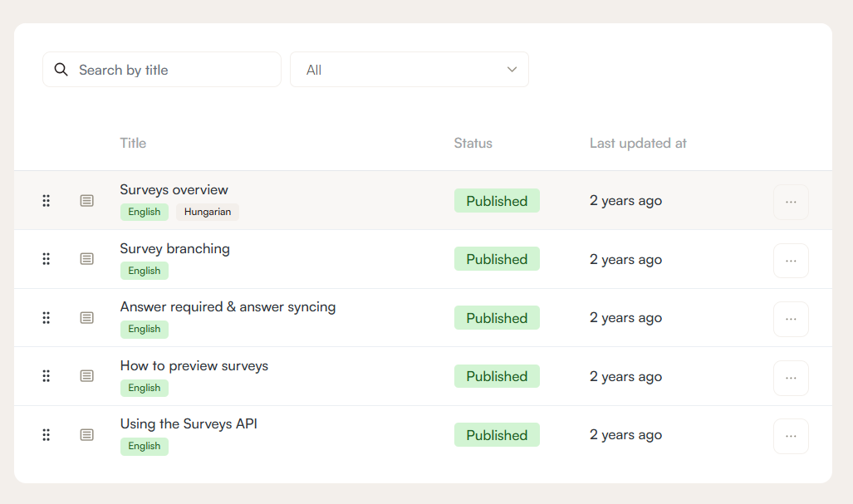
Task: Click the Status column header
Action: [x=473, y=143]
